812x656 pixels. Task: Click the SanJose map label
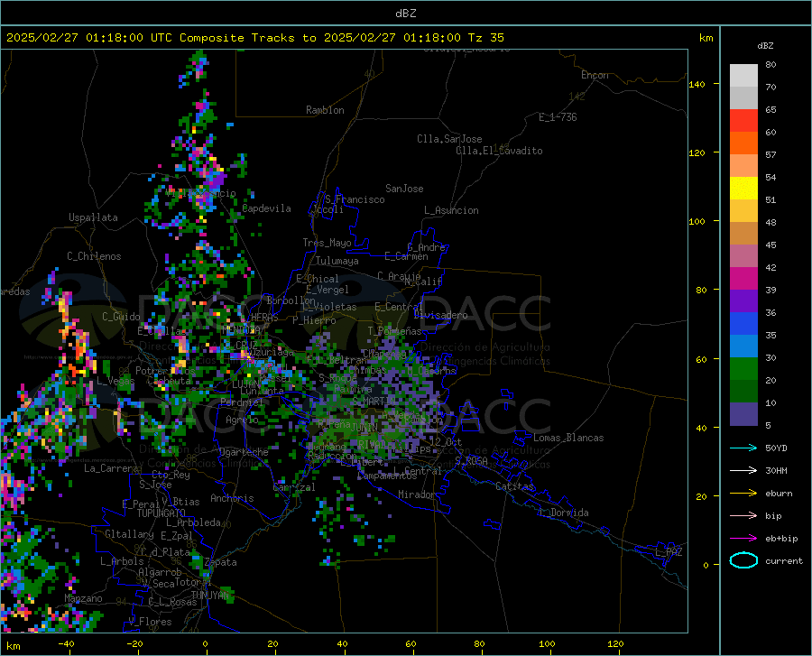(404, 189)
